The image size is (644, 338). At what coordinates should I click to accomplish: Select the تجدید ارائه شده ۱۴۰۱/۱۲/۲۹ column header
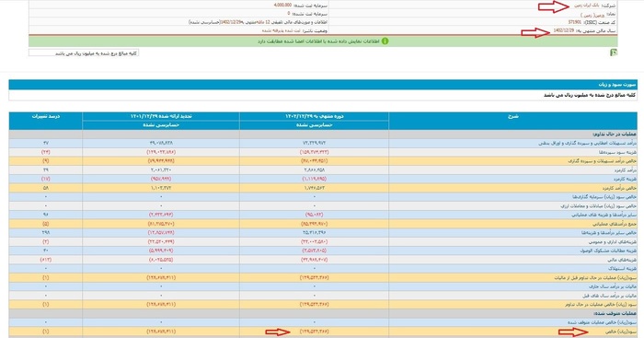click(161, 116)
